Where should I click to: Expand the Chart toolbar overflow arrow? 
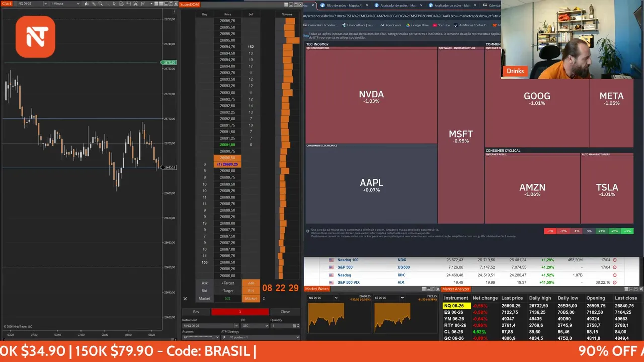pos(151,3)
